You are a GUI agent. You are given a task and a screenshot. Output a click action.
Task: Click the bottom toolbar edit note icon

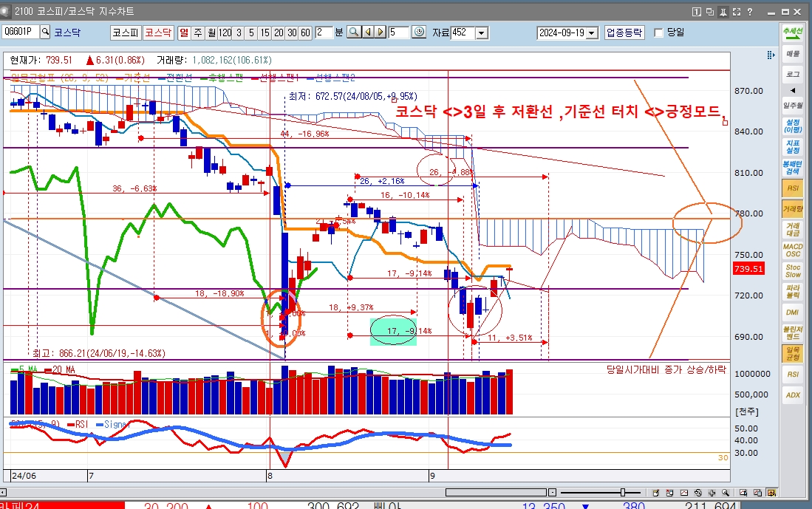coord(656,493)
